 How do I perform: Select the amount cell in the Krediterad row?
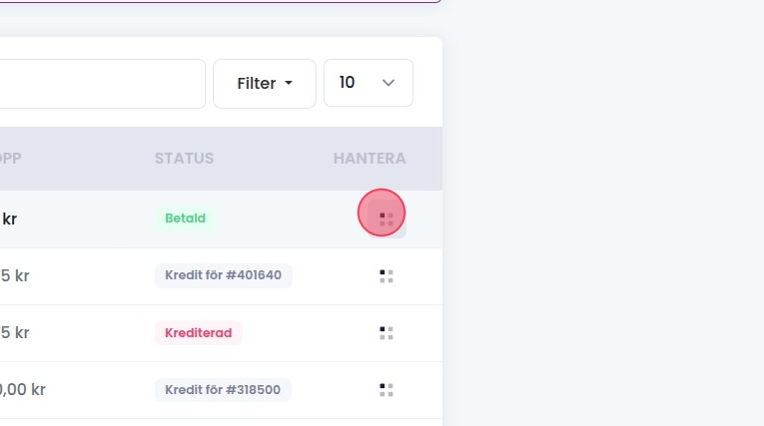tap(15, 333)
